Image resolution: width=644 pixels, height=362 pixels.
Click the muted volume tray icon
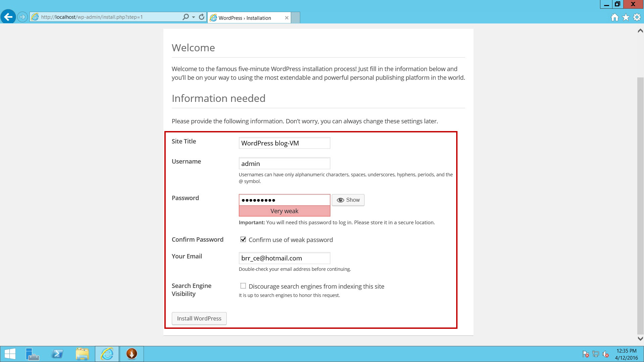(x=606, y=354)
